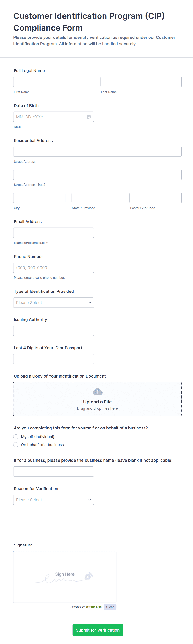Screen dimensions: 193x644
Task: Open the Reason for Verification dropdown
Action: pos(54,500)
